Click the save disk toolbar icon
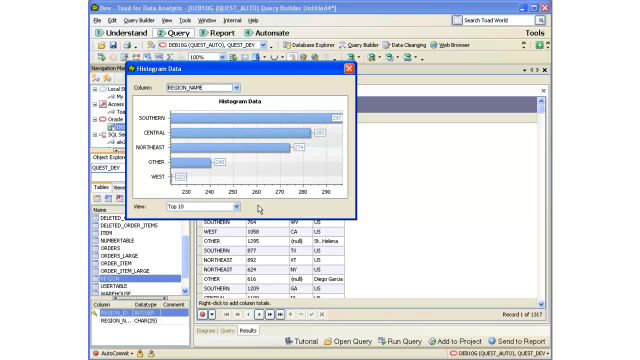 pos(113,45)
